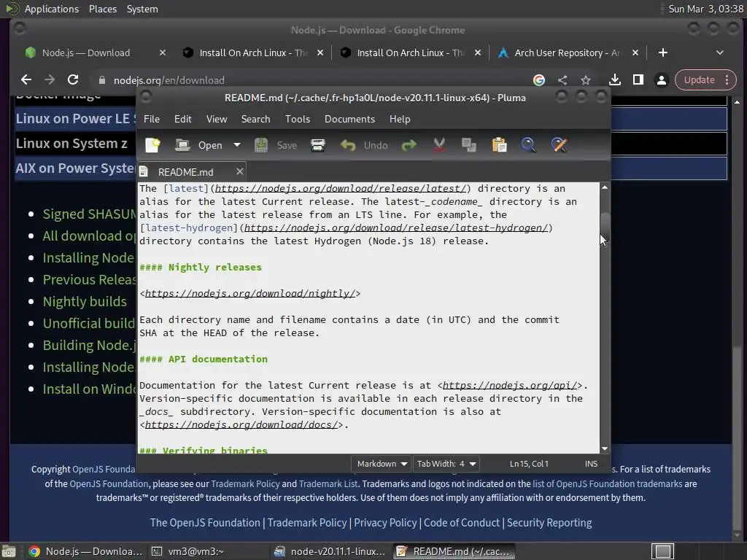
Task: Open the Markdown syntax dropdown
Action: pyautogui.click(x=382, y=464)
